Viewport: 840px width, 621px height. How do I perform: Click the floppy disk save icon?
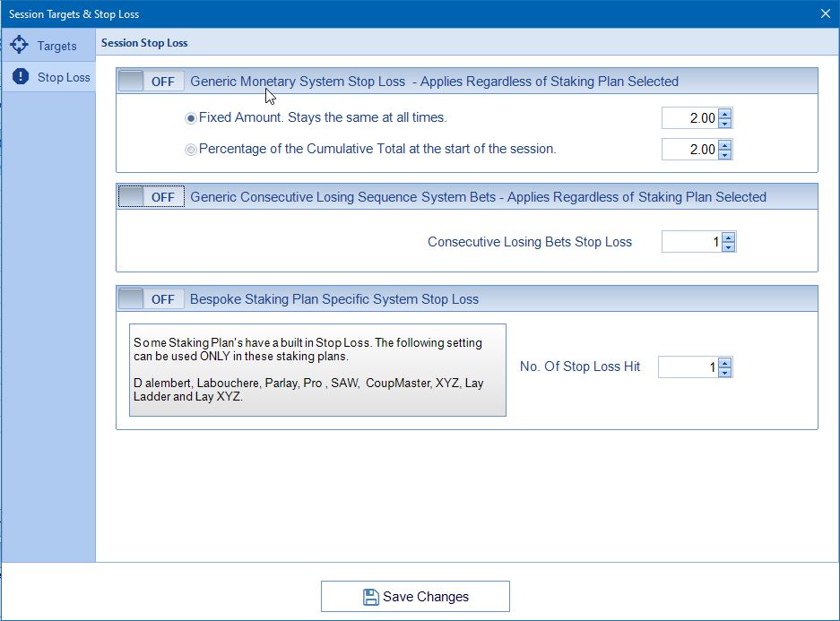371,597
